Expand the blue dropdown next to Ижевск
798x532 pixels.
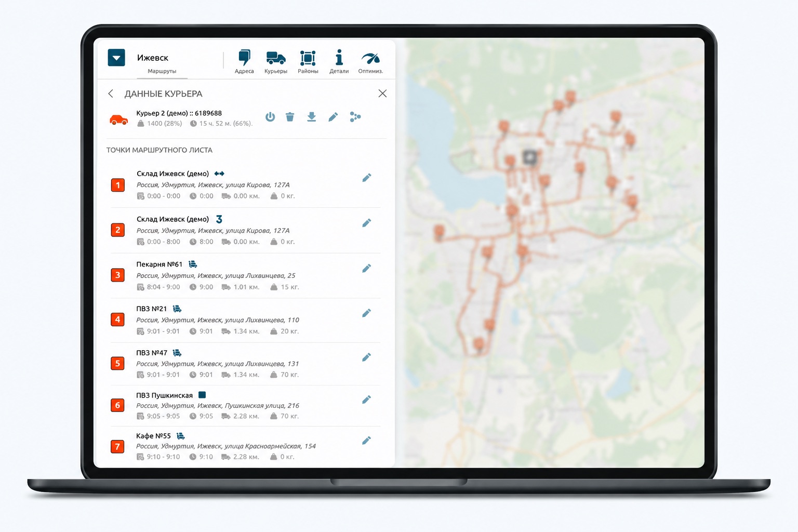[116, 58]
